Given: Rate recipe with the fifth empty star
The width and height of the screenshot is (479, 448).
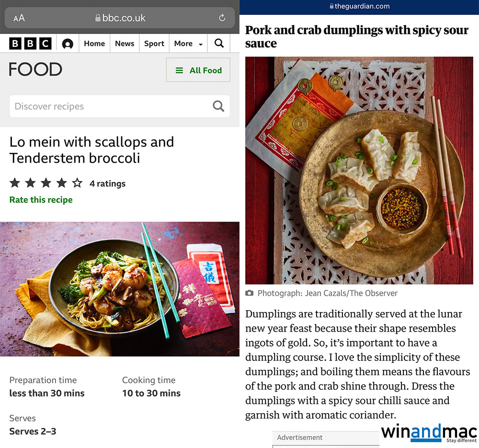Looking at the screenshot, I should coord(77,183).
